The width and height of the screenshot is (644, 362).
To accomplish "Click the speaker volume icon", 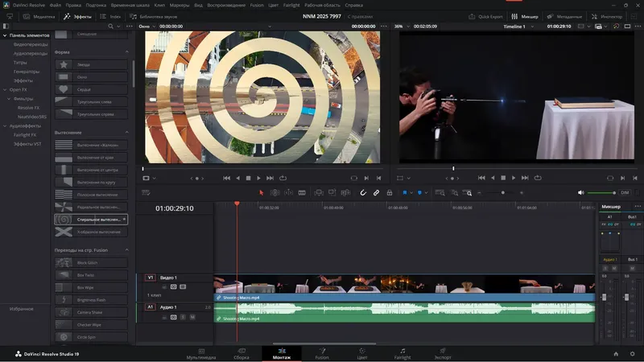I will tap(582, 192).
